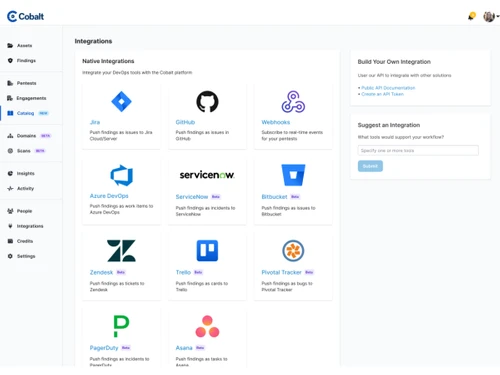Click the Assets folder icon in sidebar
Viewport: 500px width, 375px height.
tap(10, 45)
